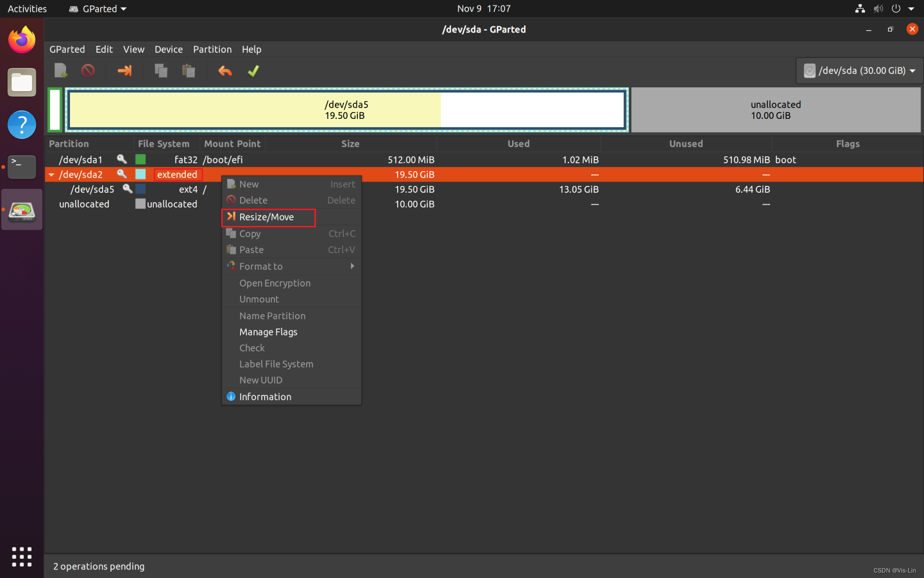This screenshot has width=924, height=578.
Task: Choose New UUID in context menu
Action: 292,380
